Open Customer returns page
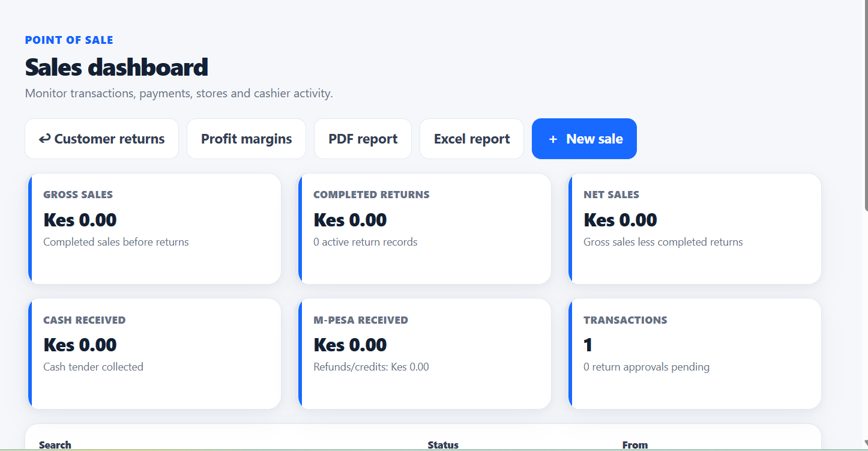 [x=101, y=139]
